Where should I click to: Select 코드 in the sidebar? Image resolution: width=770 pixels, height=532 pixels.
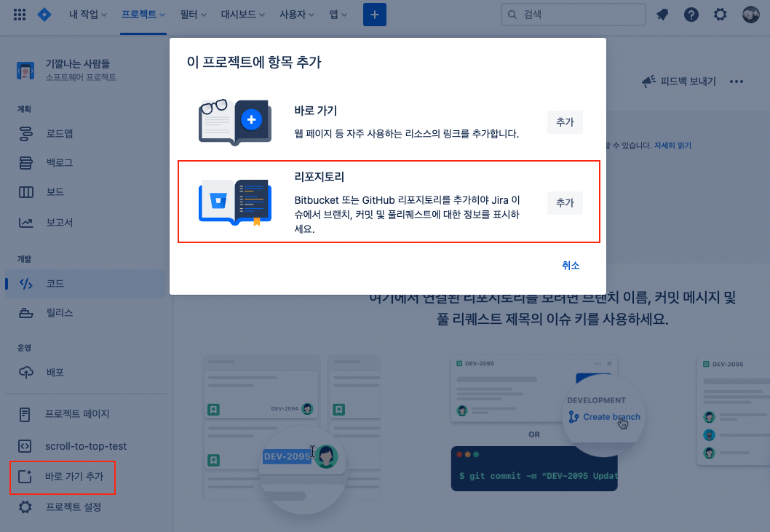(x=85, y=283)
